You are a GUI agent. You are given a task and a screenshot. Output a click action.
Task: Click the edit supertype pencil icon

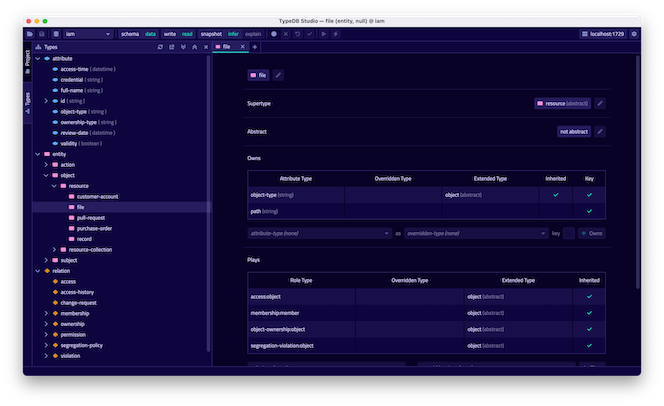click(x=600, y=103)
